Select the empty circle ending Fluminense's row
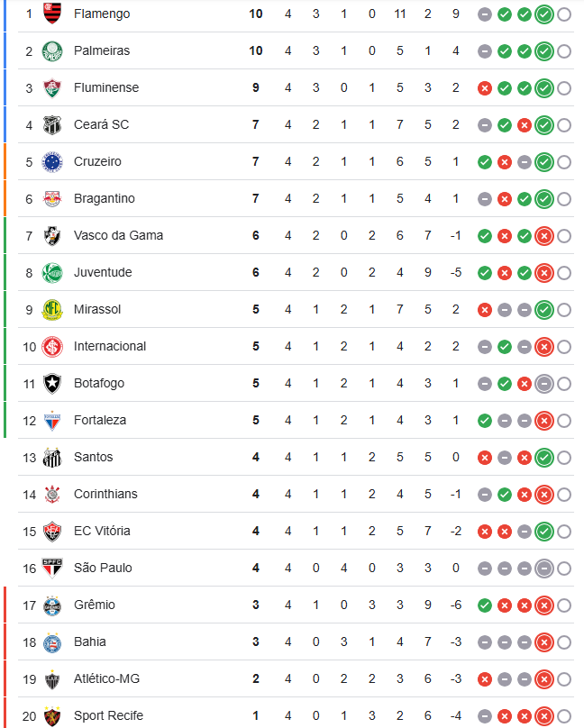This screenshot has width=584, height=728. click(x=564, y=88)
